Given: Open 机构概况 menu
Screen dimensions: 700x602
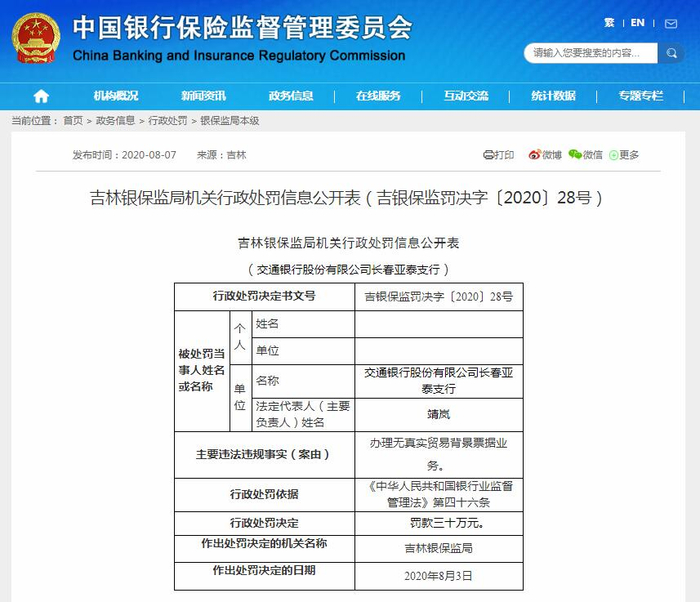Looking at the screenshot, I should [116, 96].
